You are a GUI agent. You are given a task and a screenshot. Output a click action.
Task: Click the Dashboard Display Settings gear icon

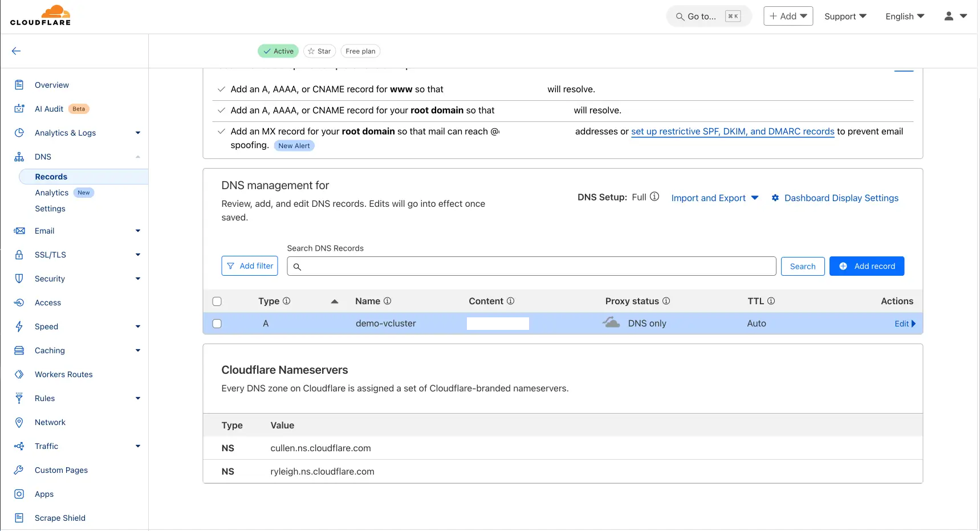(775, 198)
